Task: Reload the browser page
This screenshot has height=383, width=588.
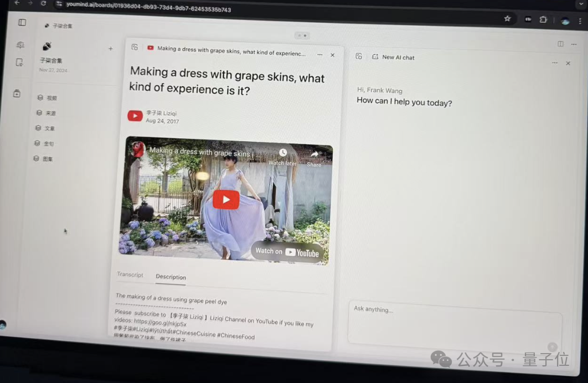Action: [44, 3]
